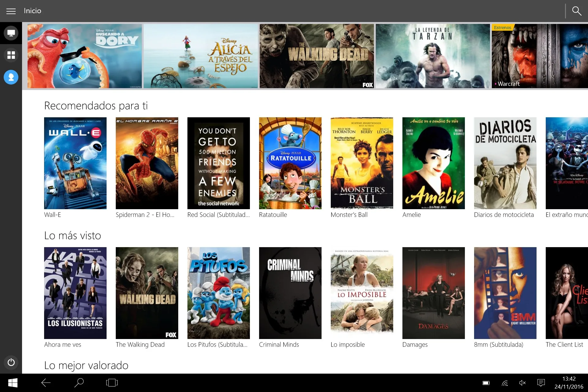Screen dimensions: 588x392
Task: Click the 'Damages' title text
Action: [x=415, y=345]
